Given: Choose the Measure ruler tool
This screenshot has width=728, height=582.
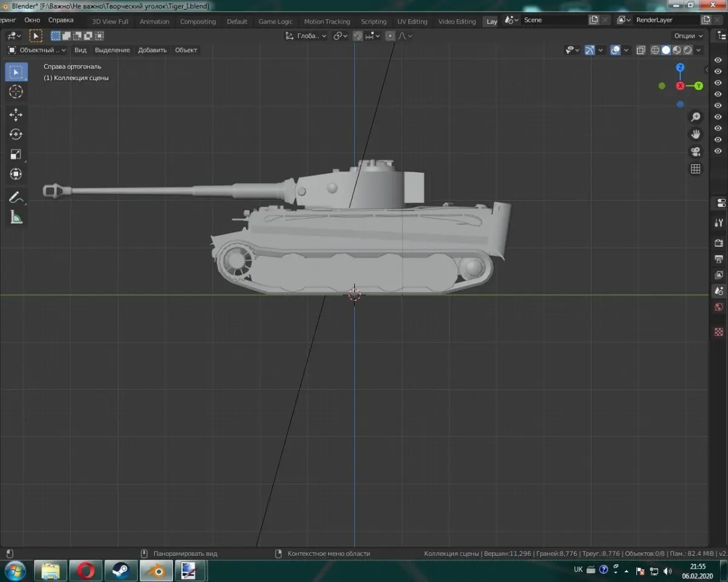Looking at the screenshot, I should point(16,217).
